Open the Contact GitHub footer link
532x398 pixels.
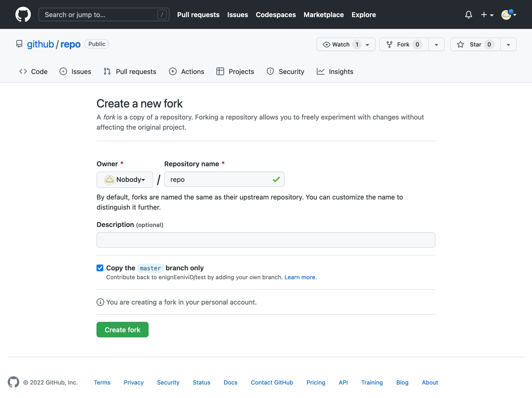pos(272,382)
